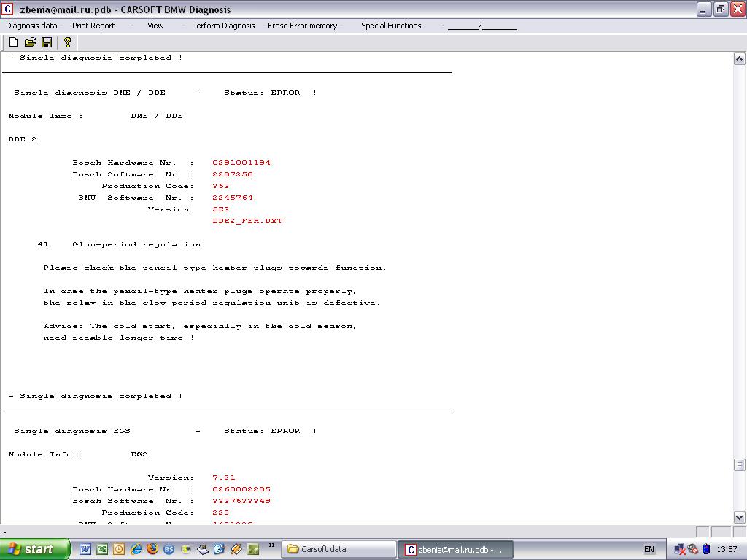Click the Single diagnosis EGS status line
Screen dimensions: 747x560
[x=165, y=431]
